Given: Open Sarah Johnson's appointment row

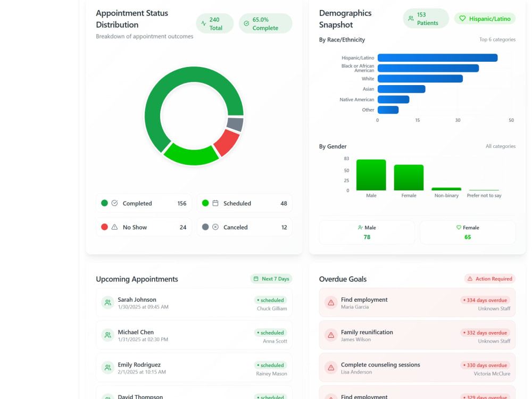Looking at the screenshot, I should [x=194, y=302].
